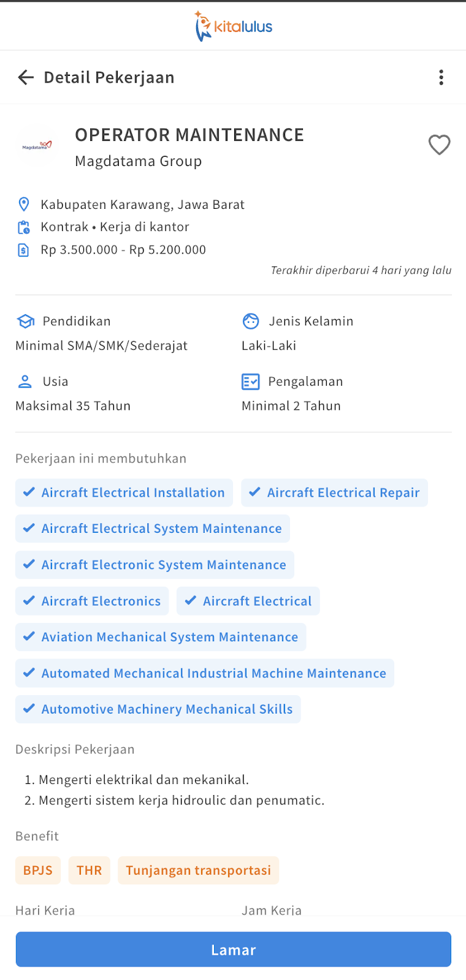Save job with the heart icon

[439, 145]
